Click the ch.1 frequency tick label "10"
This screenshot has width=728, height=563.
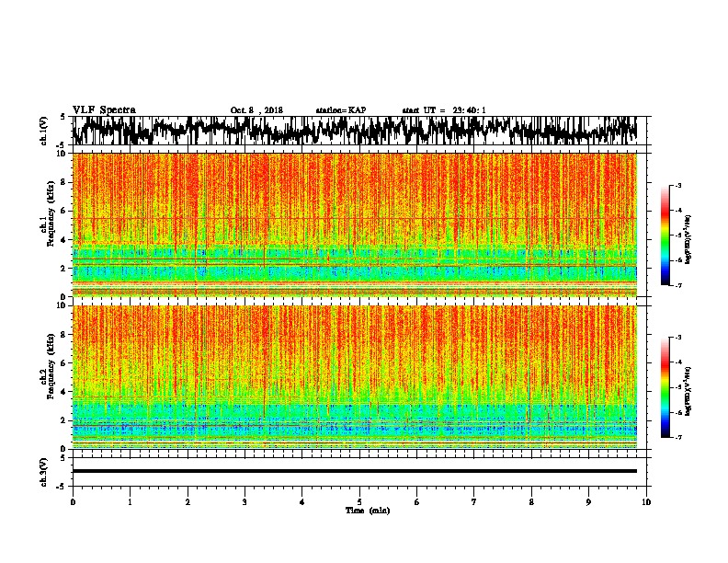(x=61, y=154)
